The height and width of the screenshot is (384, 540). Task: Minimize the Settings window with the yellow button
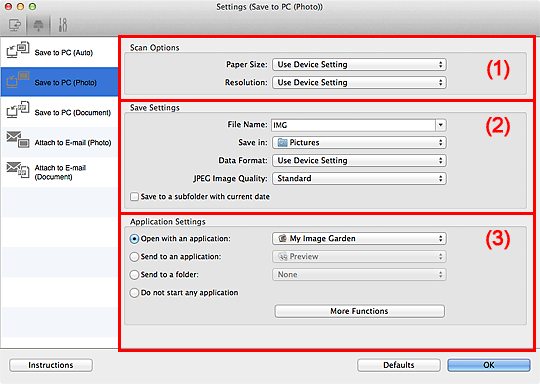[x=20, y=7]
